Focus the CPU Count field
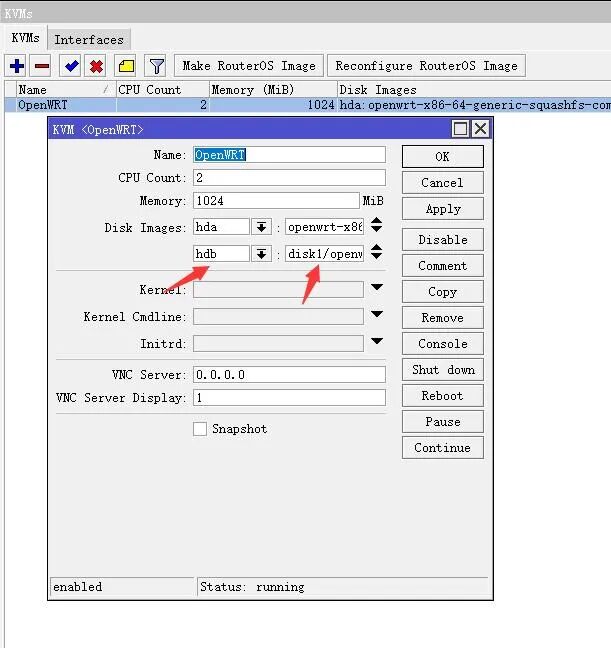This screenshot has height=648, width=611. click(289, 178)
